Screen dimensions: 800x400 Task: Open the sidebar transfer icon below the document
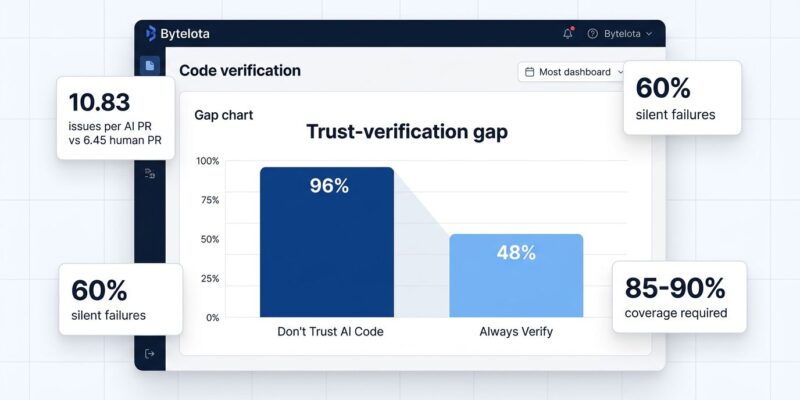point(150,174)
